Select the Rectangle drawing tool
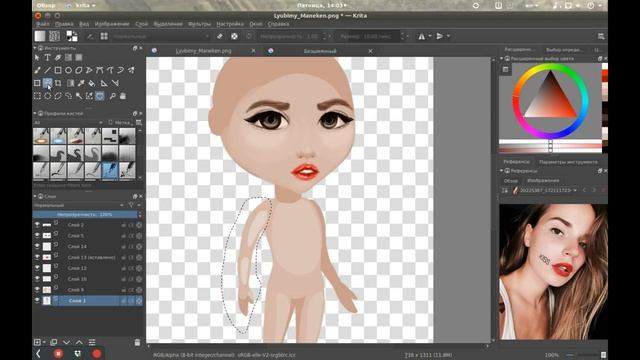Screen dimensions: 640x360 pos(58,70)
